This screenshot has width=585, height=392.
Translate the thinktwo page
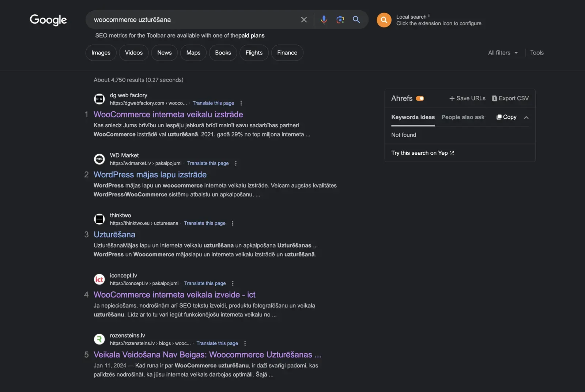tap(205, 223)
